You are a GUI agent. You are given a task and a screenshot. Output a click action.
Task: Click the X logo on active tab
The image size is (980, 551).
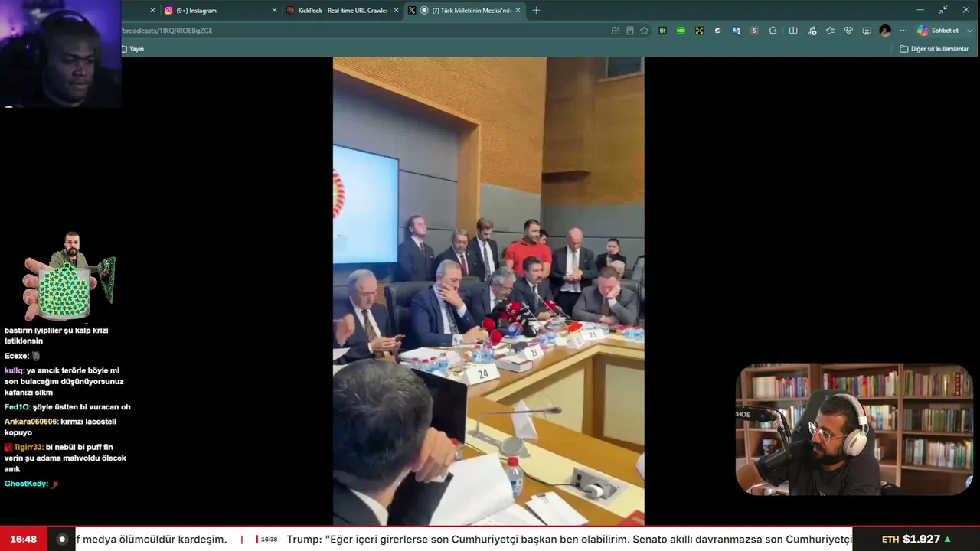tap(412, 11)
